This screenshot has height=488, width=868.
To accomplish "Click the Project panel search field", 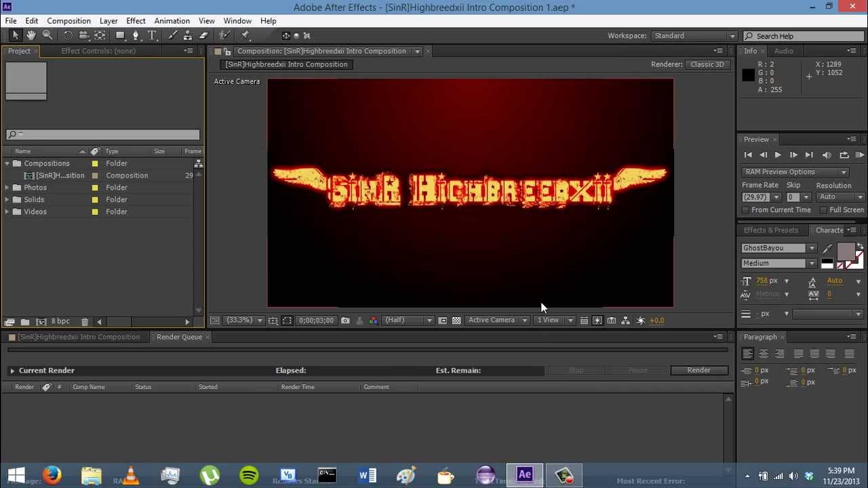I will (103, 135).
